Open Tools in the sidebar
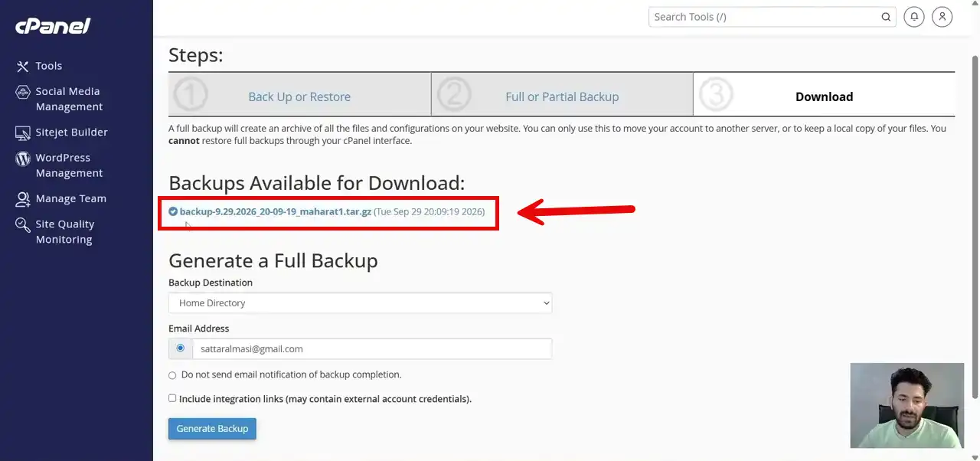Screen dimensions: 980x461 (x=49, y=67)
